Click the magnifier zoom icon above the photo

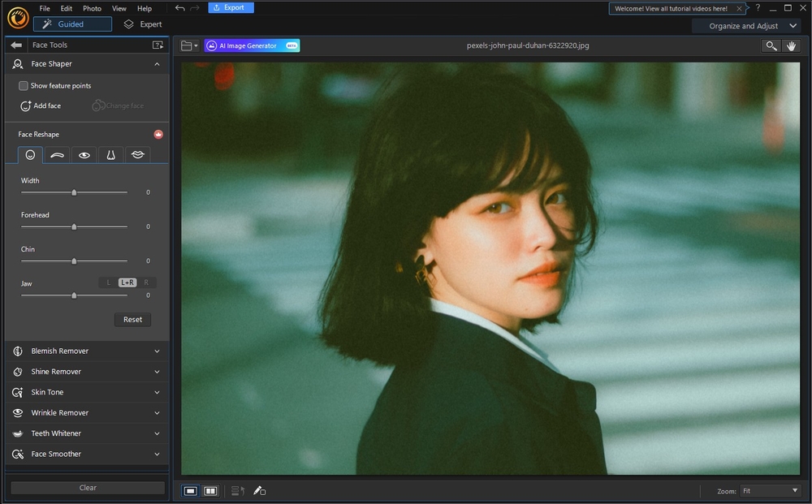tap(770, 45)
